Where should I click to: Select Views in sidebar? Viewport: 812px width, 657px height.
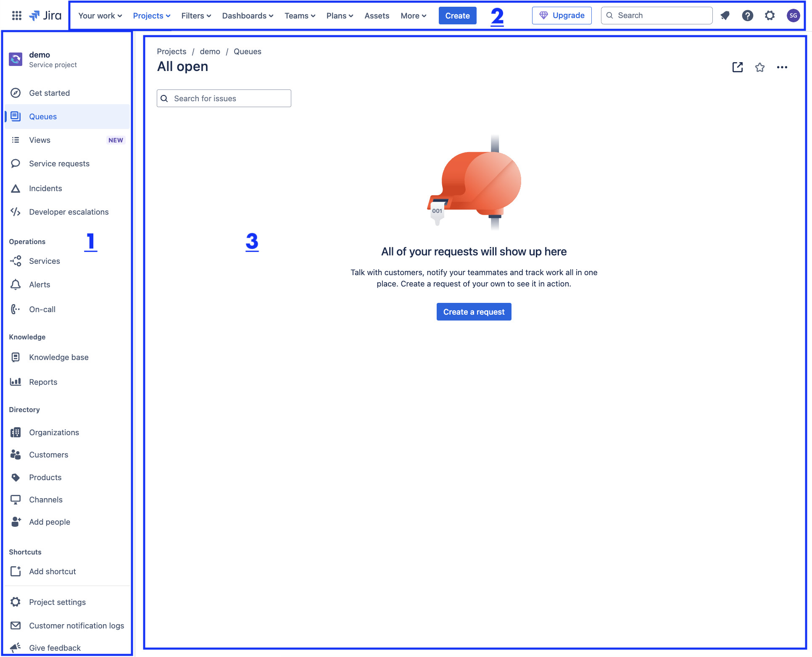(x=67, y=140)
